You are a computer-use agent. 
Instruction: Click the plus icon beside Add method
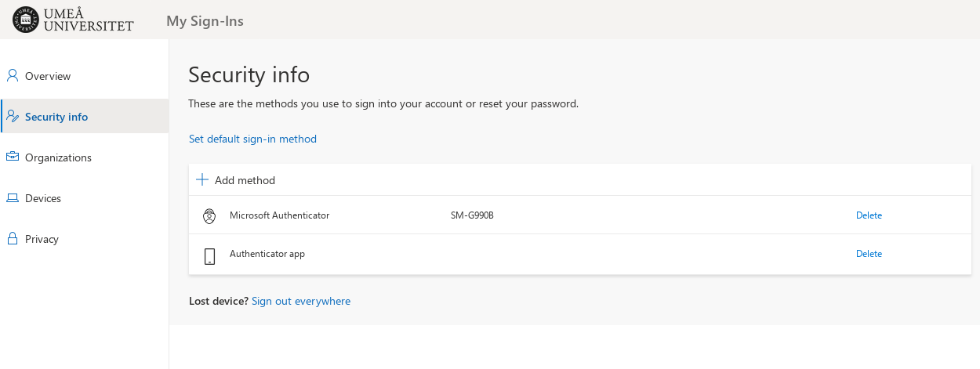pyautogui.click(x=202, y=180)
